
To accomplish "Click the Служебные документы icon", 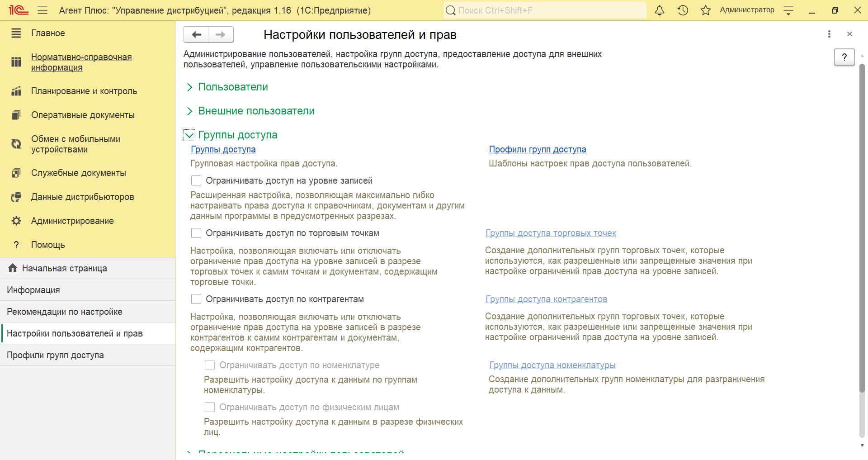I will (16, 173).
